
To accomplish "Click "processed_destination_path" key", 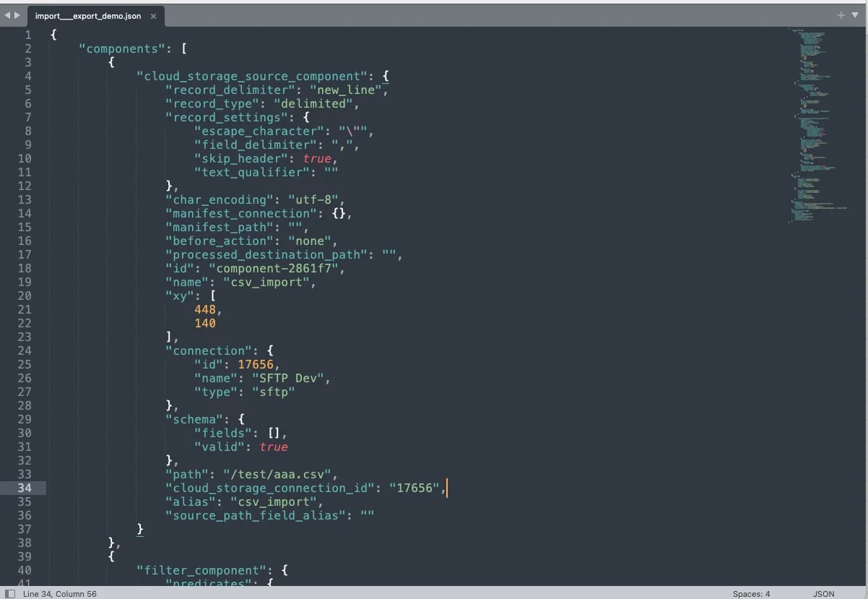I will pos(267,254).
